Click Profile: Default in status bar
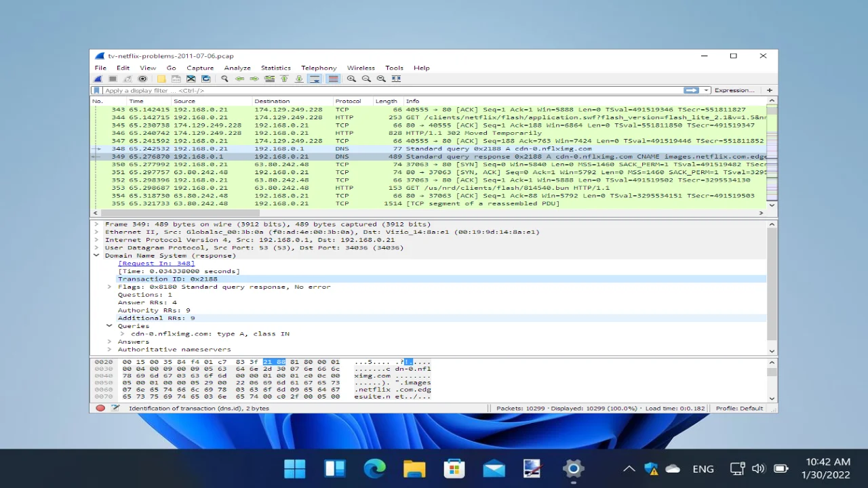Image resolution: width=868 pixels, height=488 pixels. (x=740, y=408)
